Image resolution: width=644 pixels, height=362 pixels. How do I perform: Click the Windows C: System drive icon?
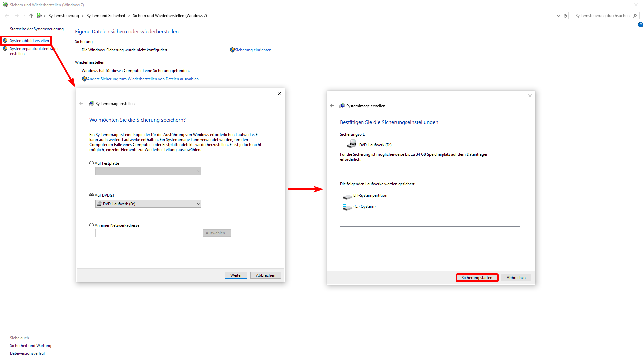click(347, 207)
